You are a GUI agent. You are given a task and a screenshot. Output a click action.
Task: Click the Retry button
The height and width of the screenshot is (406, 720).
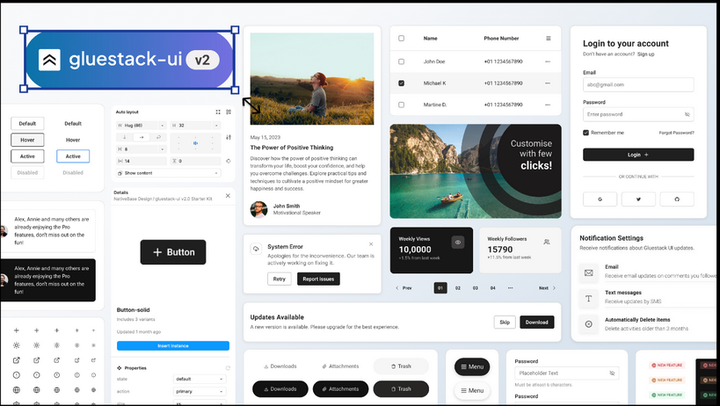pos(279,279)
